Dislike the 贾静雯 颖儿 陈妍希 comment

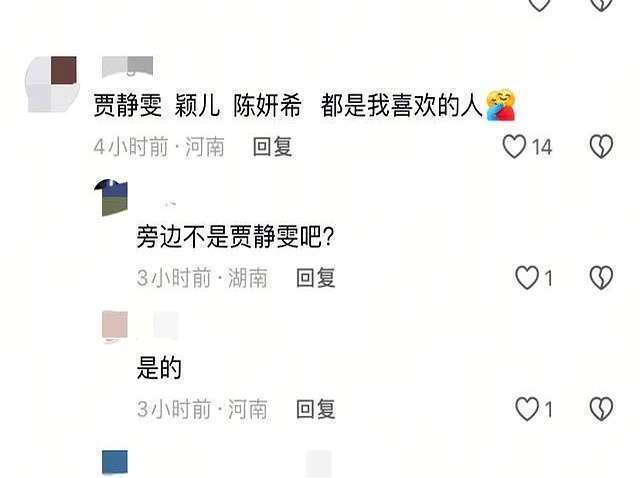coord(601,146)
